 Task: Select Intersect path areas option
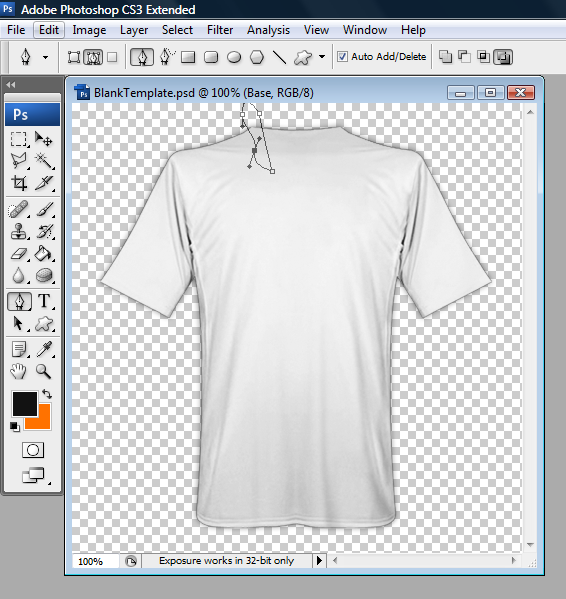pos(484,57)
